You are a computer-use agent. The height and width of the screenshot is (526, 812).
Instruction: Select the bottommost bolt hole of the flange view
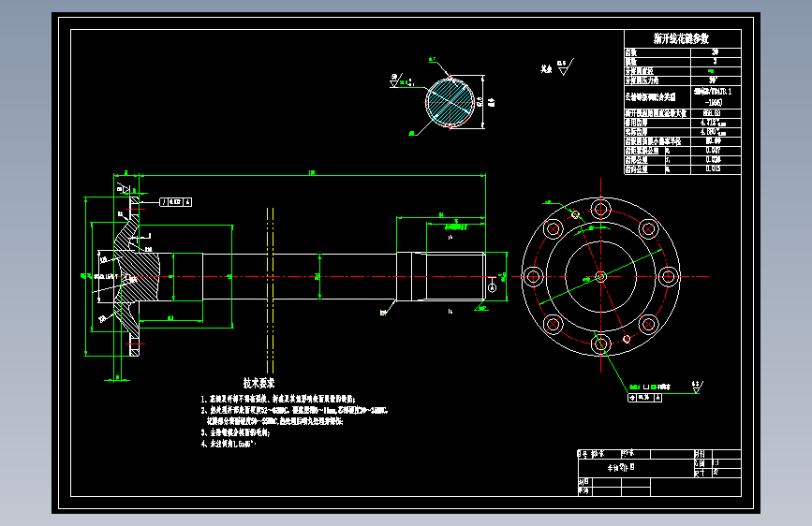tap(600, 343)
